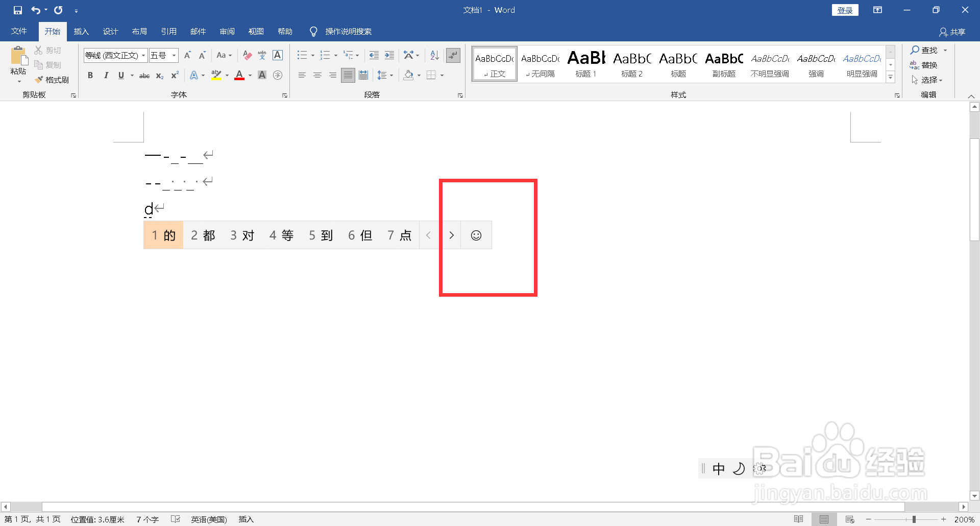Increase indent icon in the Paragraph group
The image size is (980, 526).
point(389,55)
